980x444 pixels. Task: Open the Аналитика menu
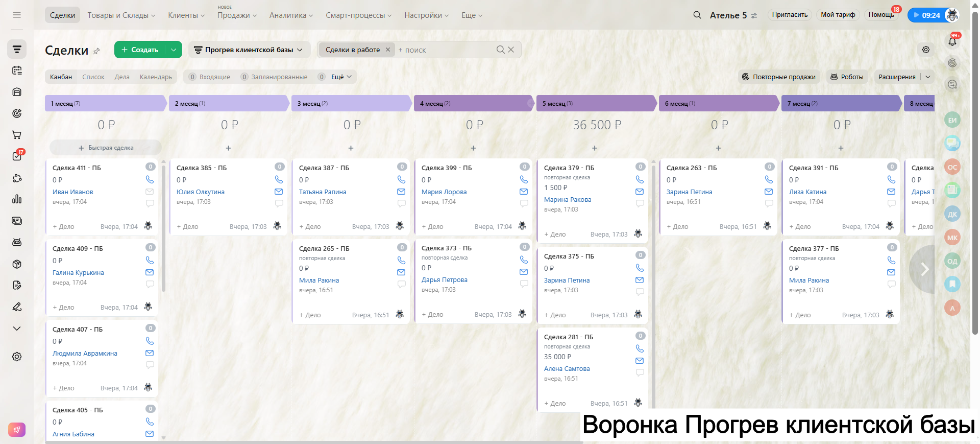(291, 15)
